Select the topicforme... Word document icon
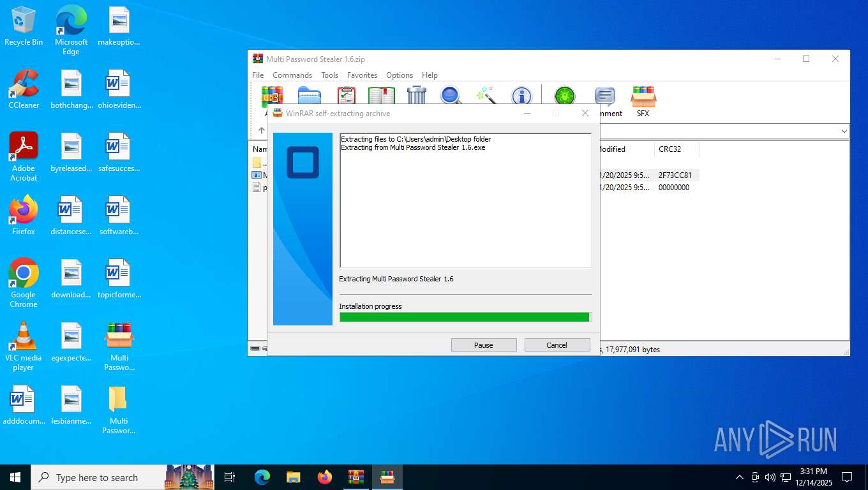This screenshot has height=490, width=868. pos(119,279)
